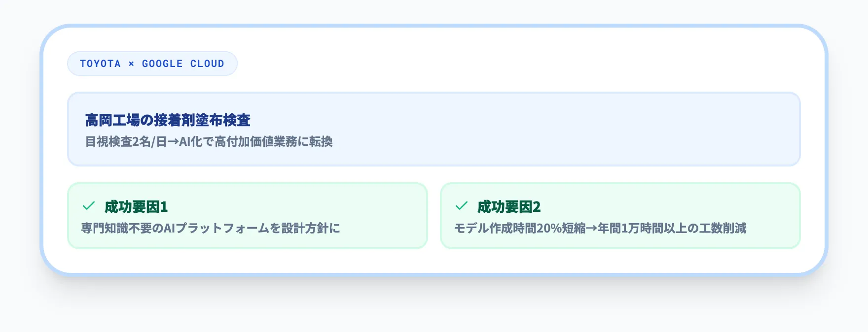The image size is (868, 332).
Task: Select the word TOYOTA in the badge
Action: click(x=100, y=64)
